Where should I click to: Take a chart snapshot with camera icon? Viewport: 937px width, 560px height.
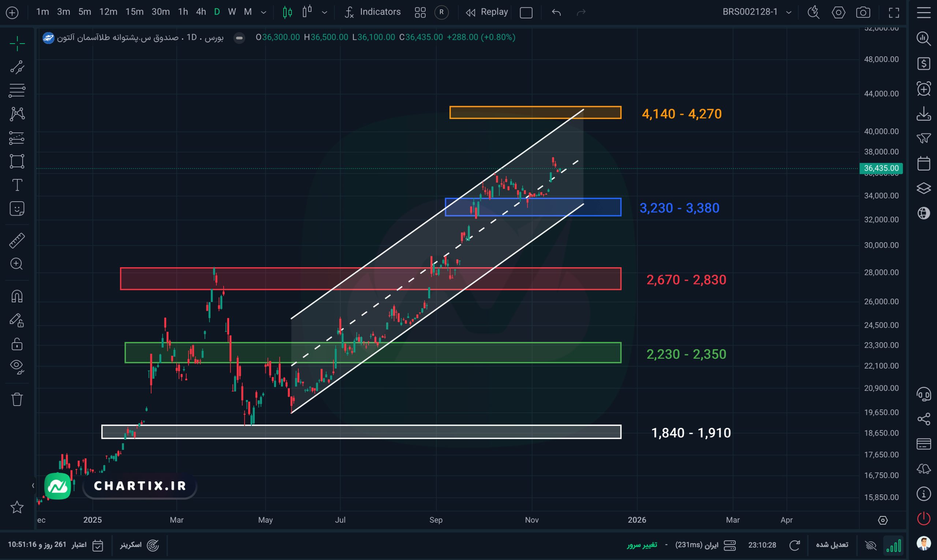click(863, 12)
